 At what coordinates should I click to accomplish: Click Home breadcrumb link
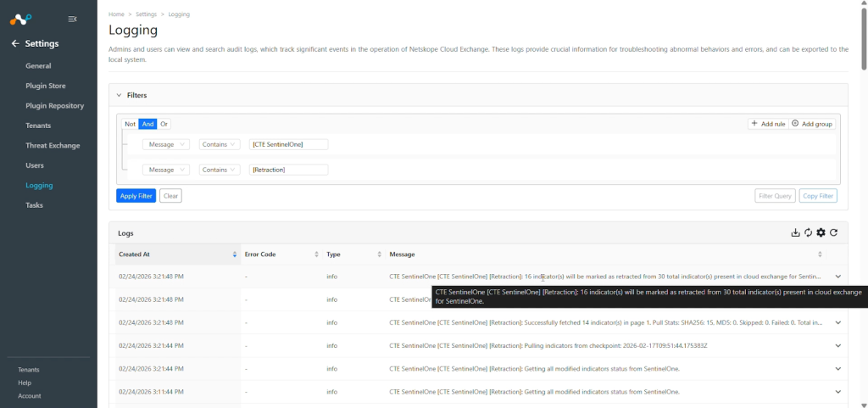[116, 14]
